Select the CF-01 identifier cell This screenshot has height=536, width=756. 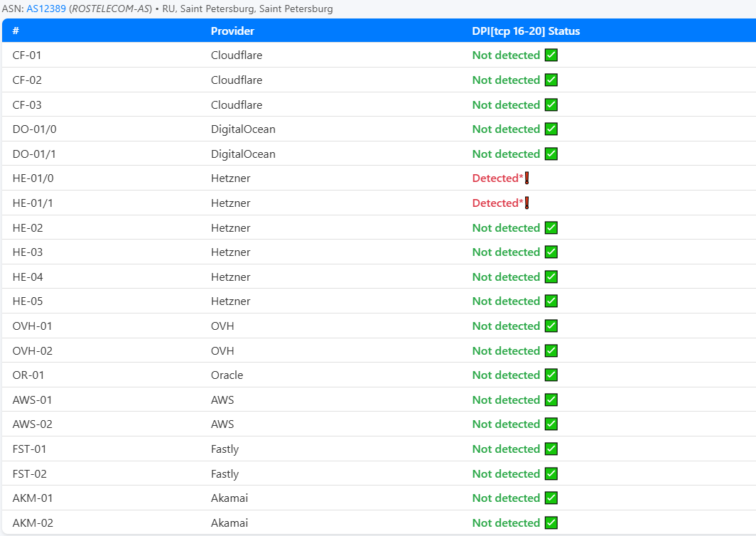point(27,55)
